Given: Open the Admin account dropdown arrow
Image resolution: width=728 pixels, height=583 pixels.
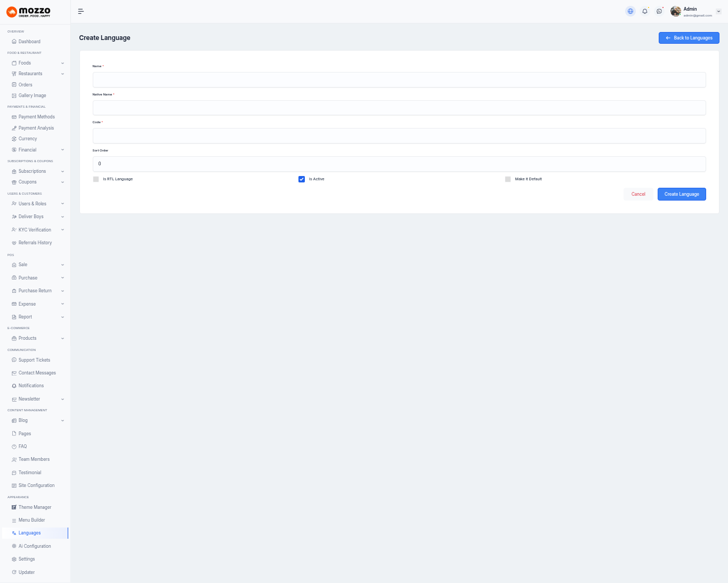Looking at the screenshot, I should (718, 11).
